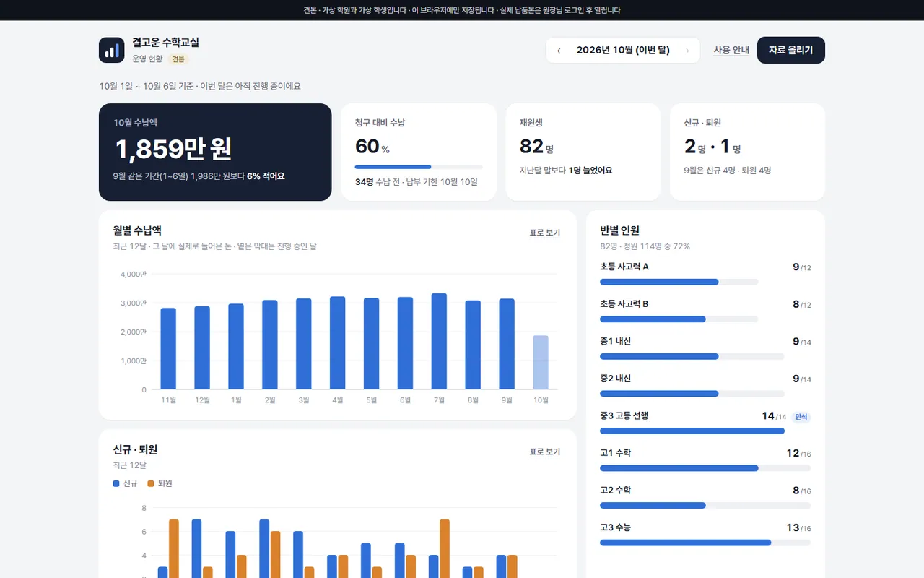Click the 고1 수학 class name
This screenshot has height=578, width=924.
616,453
